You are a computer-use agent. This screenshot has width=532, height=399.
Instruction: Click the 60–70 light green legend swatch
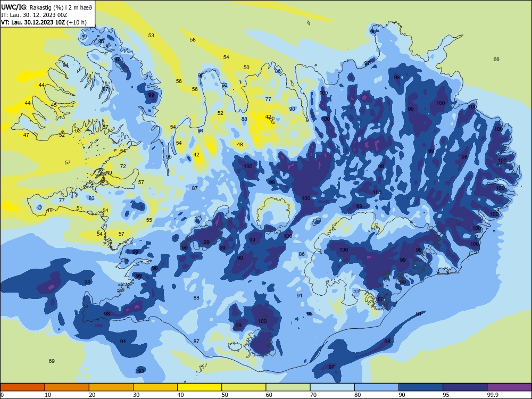click(288, 387)
